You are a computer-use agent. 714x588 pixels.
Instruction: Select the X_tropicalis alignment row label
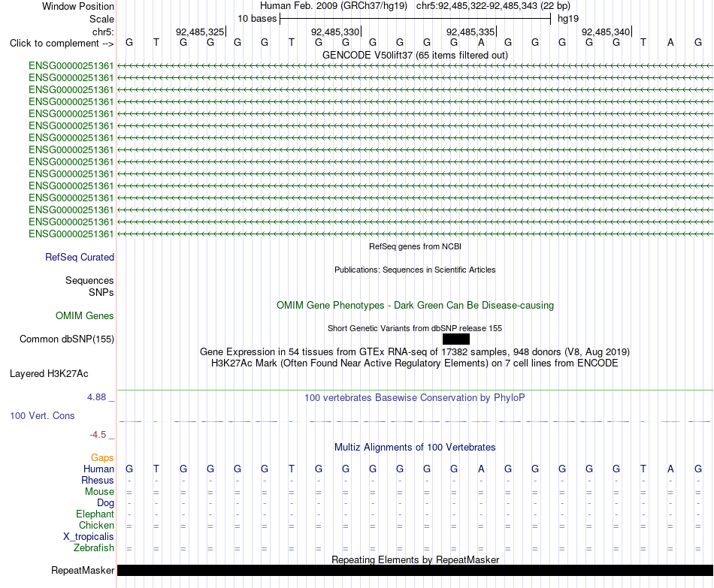(x=89, y=537)
